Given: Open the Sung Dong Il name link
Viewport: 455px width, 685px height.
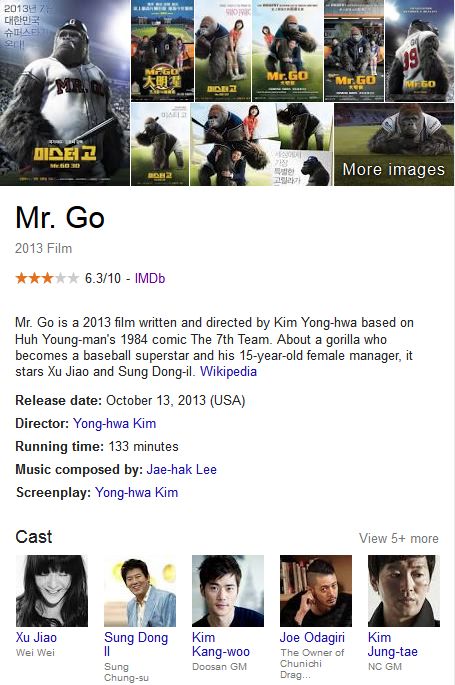Looking at the screenshot, I should pos(136,644).
